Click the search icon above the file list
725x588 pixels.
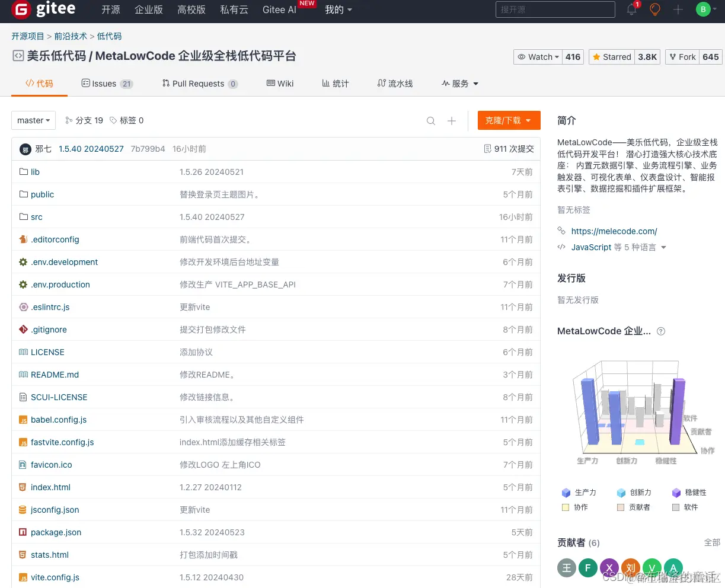[x=431, y=120]
